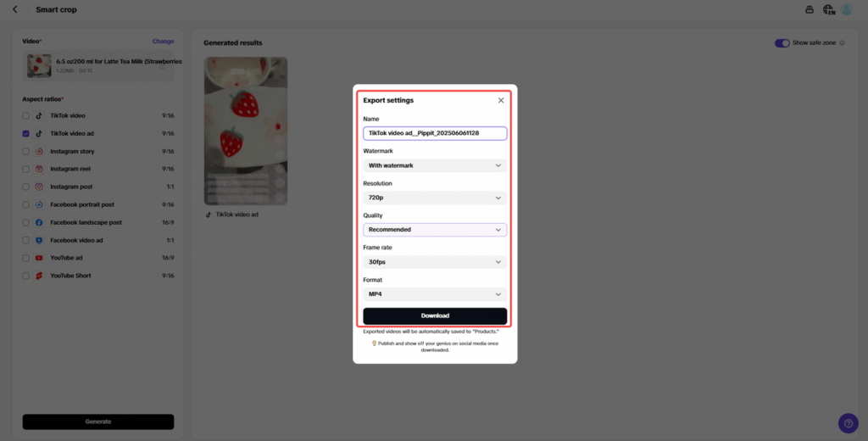Screen dimensions: 868x441
Task: Check the Instagram story checkbox
Action: (x=26, y=151)
